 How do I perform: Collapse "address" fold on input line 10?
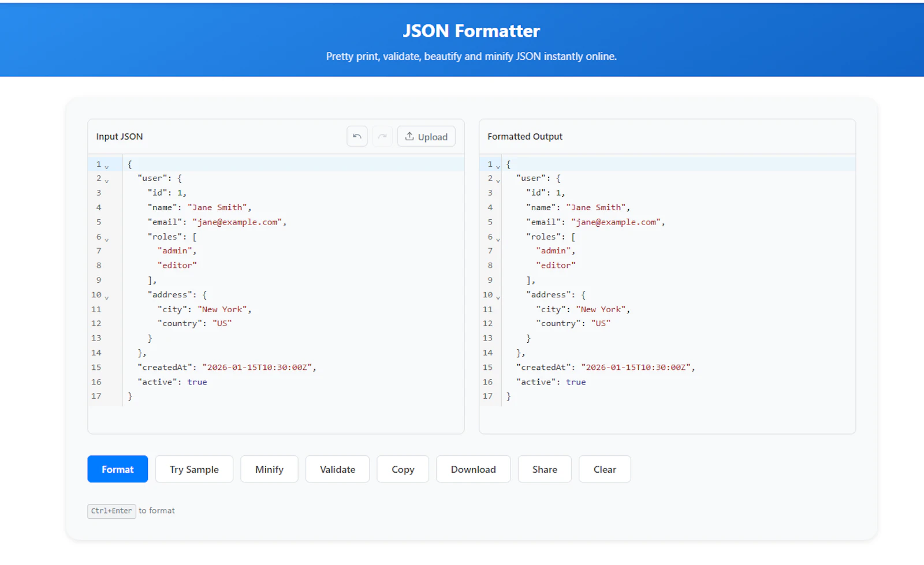pyautogui.click(x=107, y=297)
